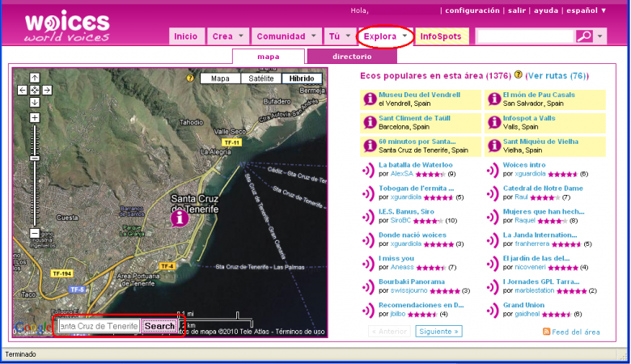The width and height of the screenshot is (631, 364).
Task: Click the Términos de uso map link
Action: 300,332
